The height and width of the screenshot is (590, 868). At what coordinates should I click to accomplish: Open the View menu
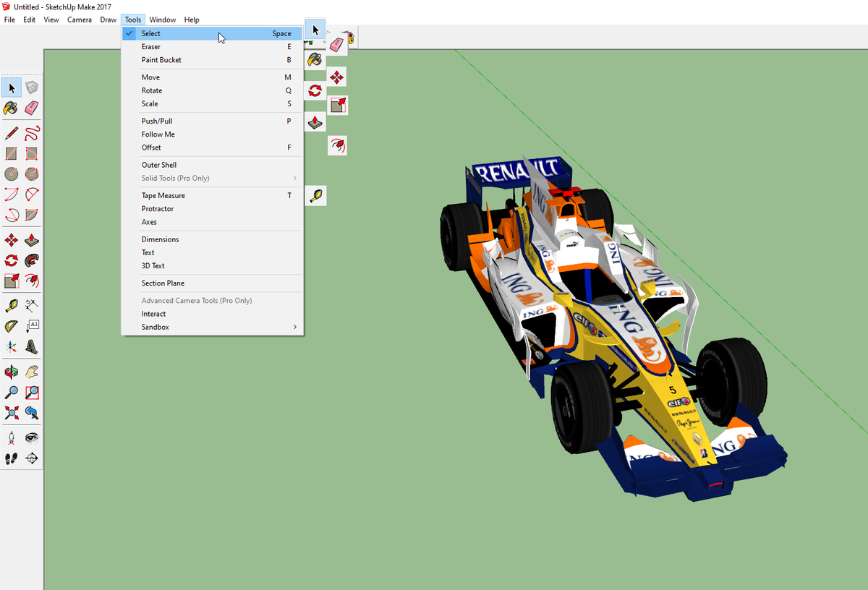[51, 20]
